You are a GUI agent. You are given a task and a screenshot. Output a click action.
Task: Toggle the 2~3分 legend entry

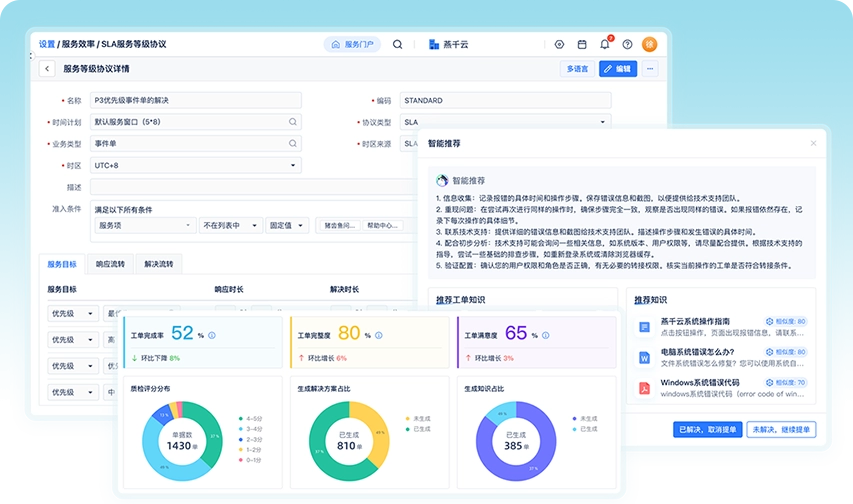coord(251,439)
